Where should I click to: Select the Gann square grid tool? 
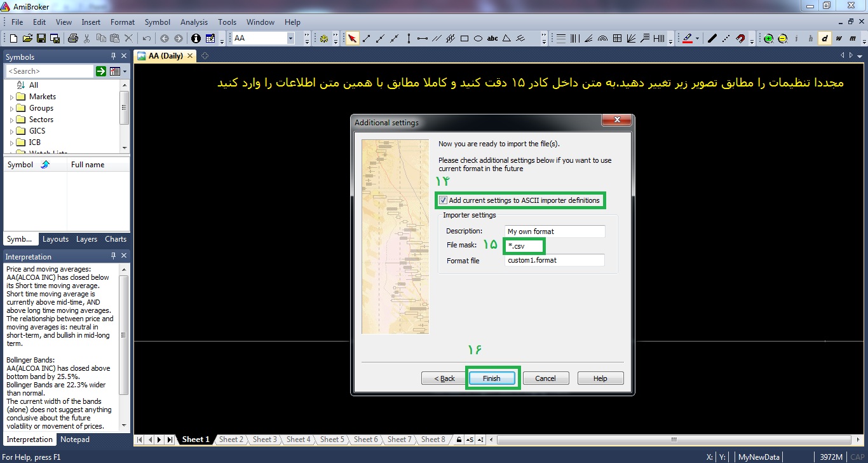617,39
